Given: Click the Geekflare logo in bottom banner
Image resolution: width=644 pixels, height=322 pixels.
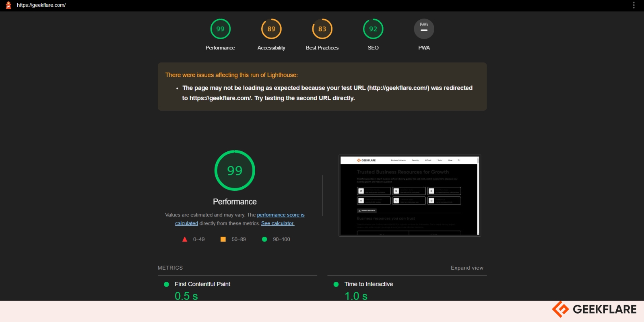Looking at the screenshot, I should click(x=594, y=309).
